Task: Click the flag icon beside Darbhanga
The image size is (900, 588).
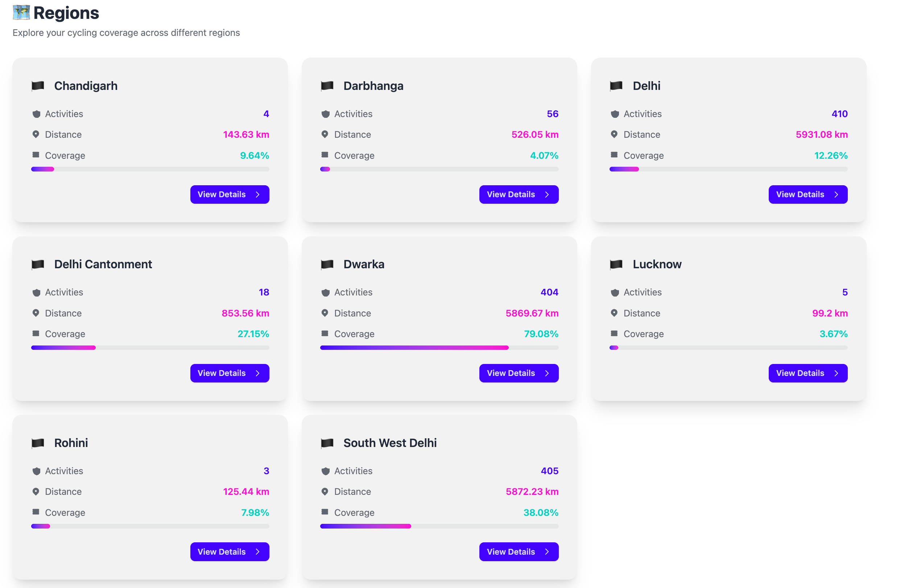Action: point(327,86)
